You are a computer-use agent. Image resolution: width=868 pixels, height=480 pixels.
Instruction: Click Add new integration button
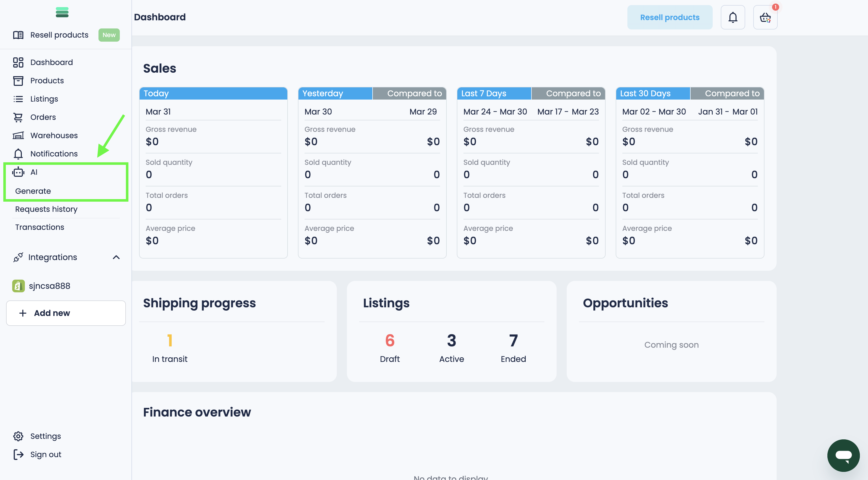(66, 313)
